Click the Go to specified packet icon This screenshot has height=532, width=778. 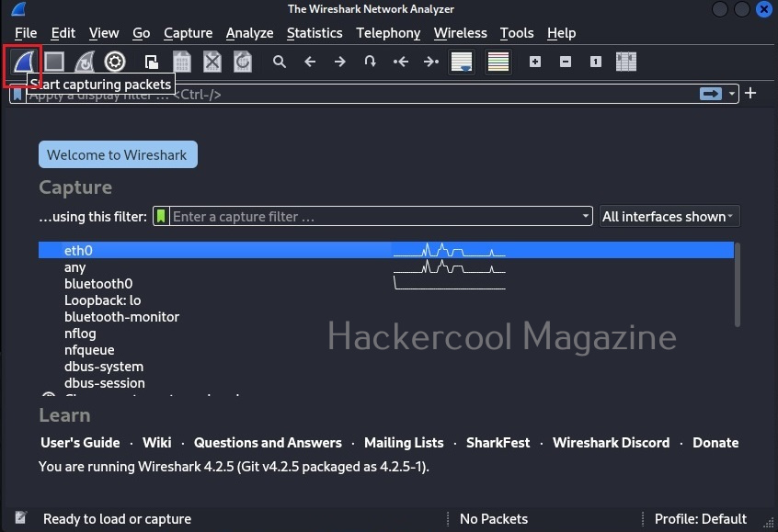coord(370,62)
